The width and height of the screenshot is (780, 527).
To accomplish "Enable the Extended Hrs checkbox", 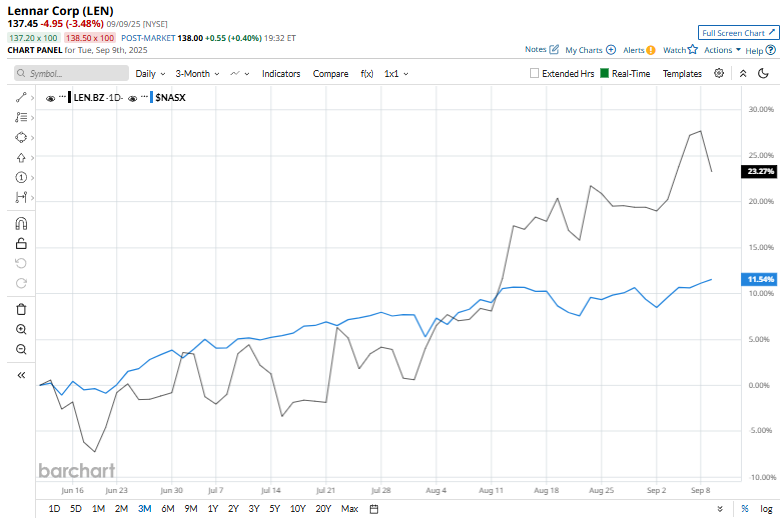I will click(534, 73).
